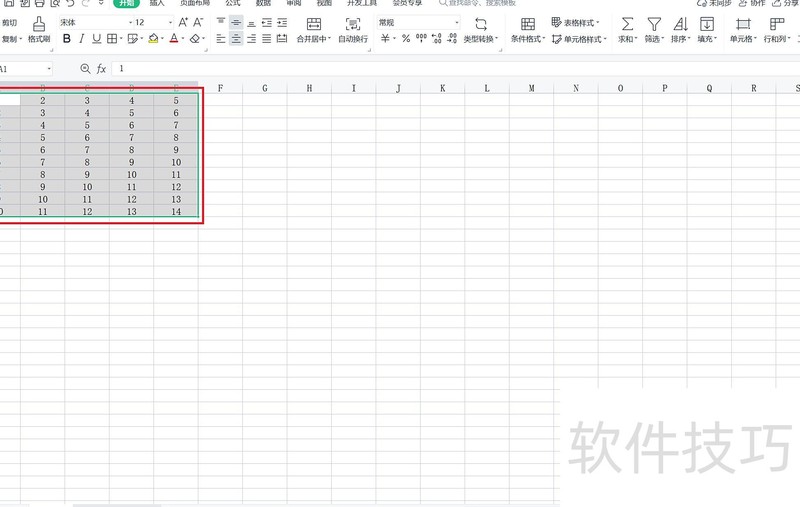Click the fx insert function icon
Screen dimensions: 800x507
click(101, 68)
